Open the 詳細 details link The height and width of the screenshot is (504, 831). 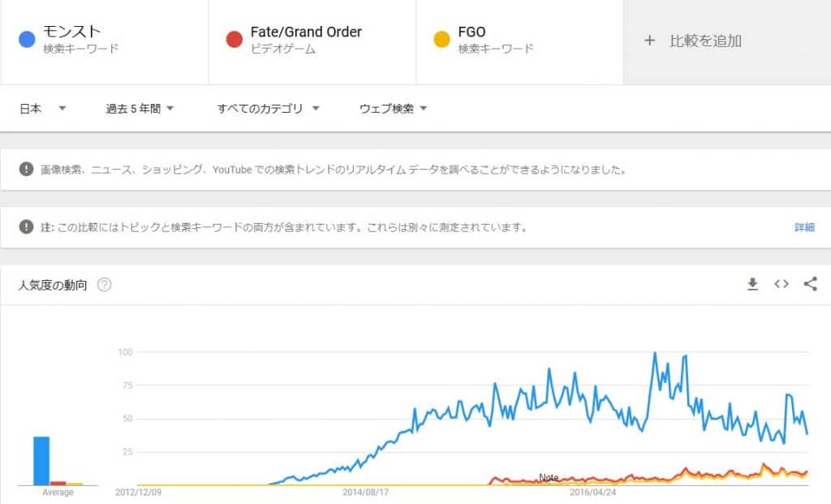(x=804, y=227)
